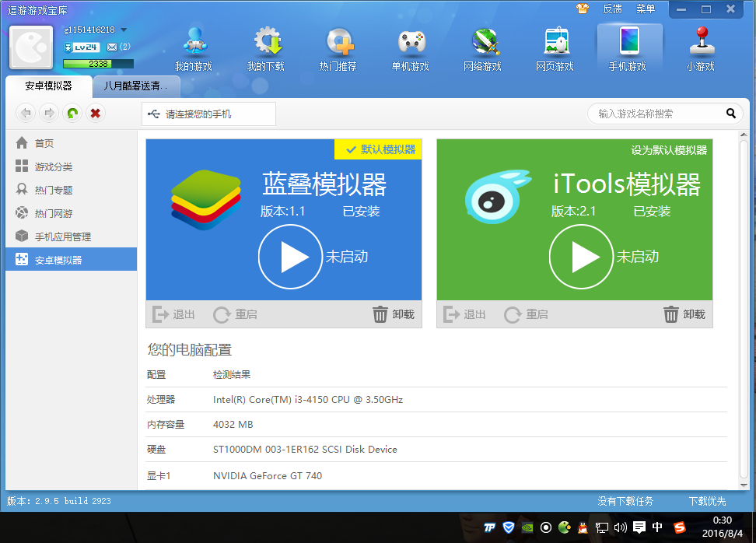This screenshot has width=756, height=543.
Task: Go back with the left arrow
Action: pos(26,114)
